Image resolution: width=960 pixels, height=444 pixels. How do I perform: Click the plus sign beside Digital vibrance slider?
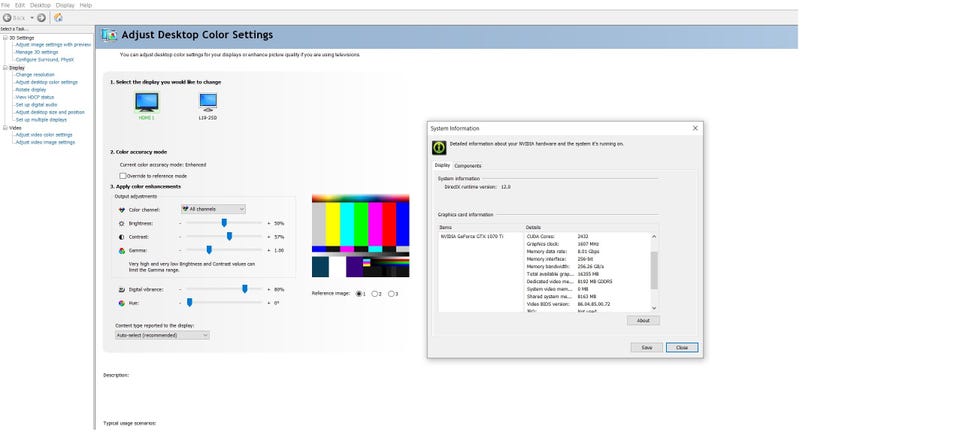click(269, 289)
